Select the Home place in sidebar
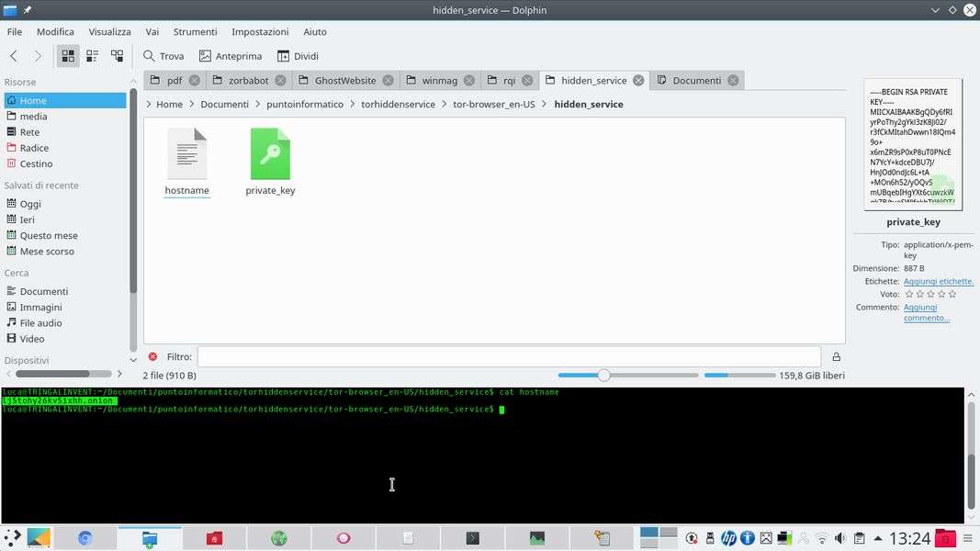The width and height of the screenshot is (980, 551). click(65, 101)
